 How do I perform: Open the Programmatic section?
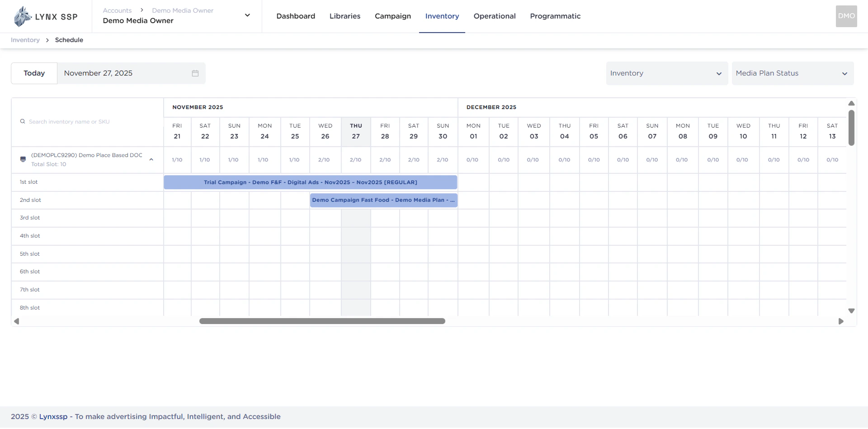pyautogui.click(x=555, y=16)
